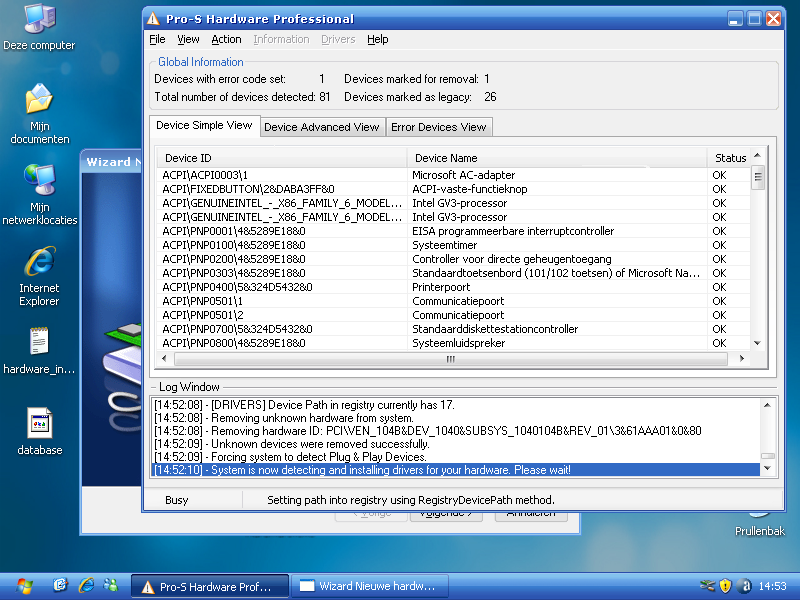
Task: Sort by Device ID column header
Action: click(282, 158)
